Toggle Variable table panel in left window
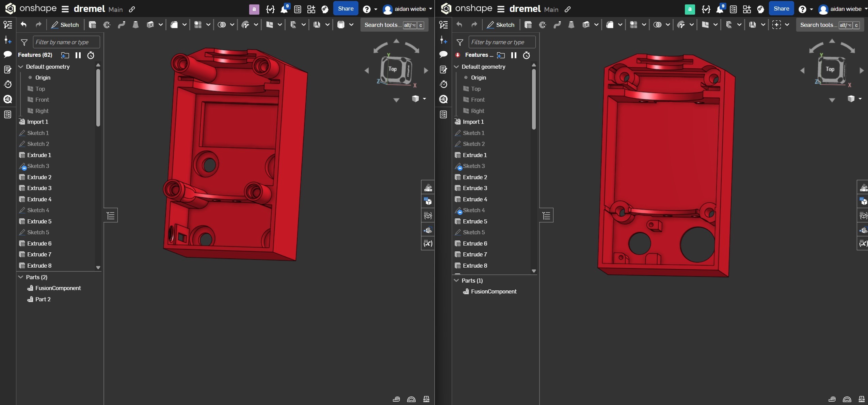The height and width of the screenshot is (405, 868). point(428,243)
